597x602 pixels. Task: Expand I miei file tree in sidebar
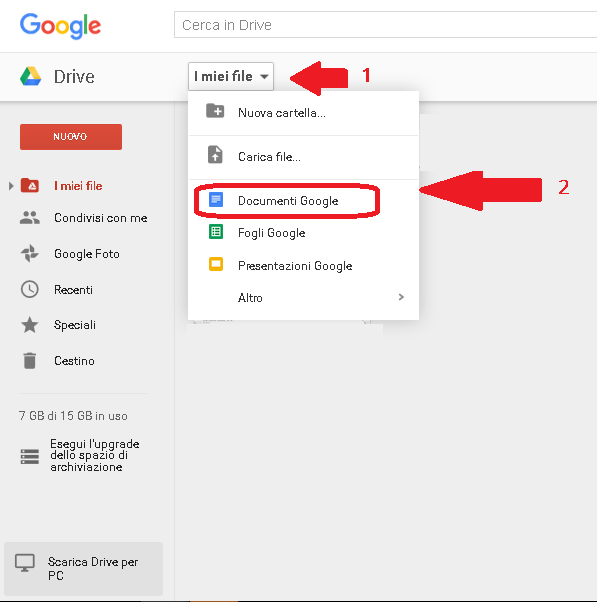click(11, 186)
